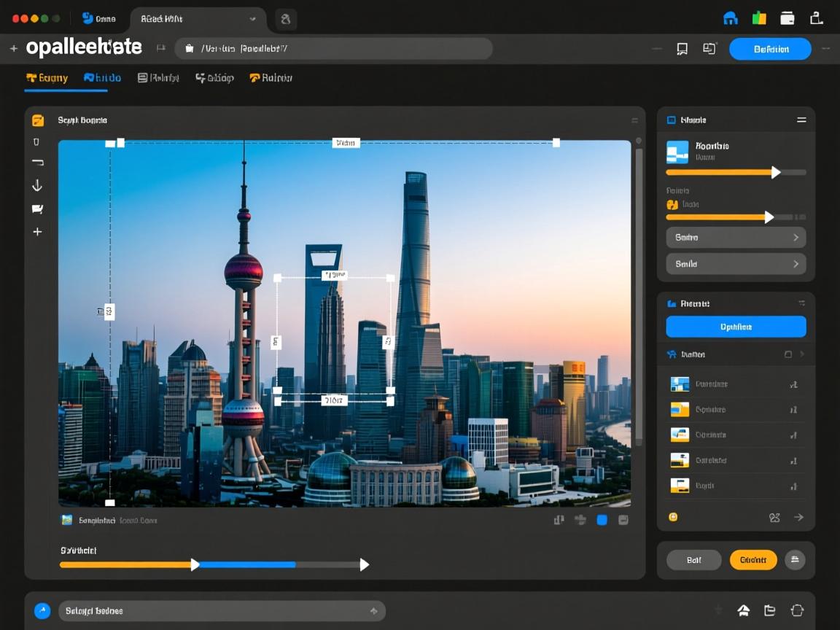840x630 pixels.
Task: Click the plus icon in the left tool sidebar
Action: pos(37,232)
